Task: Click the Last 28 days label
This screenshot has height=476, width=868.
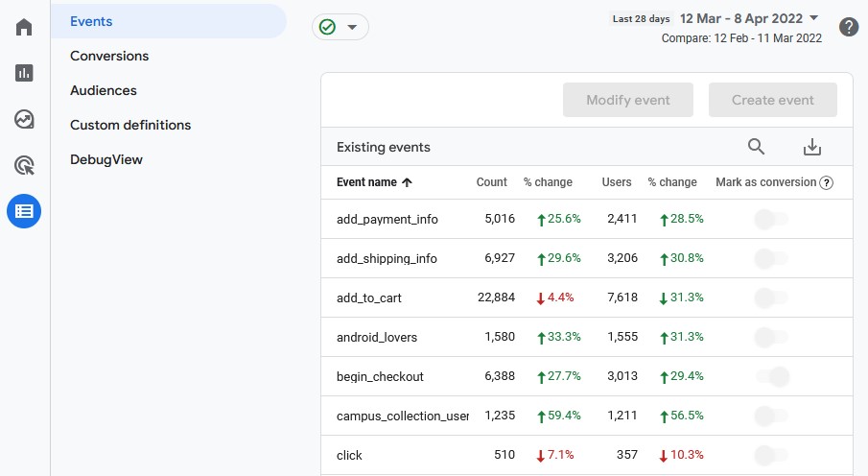Action: click(x=641, y=19)
